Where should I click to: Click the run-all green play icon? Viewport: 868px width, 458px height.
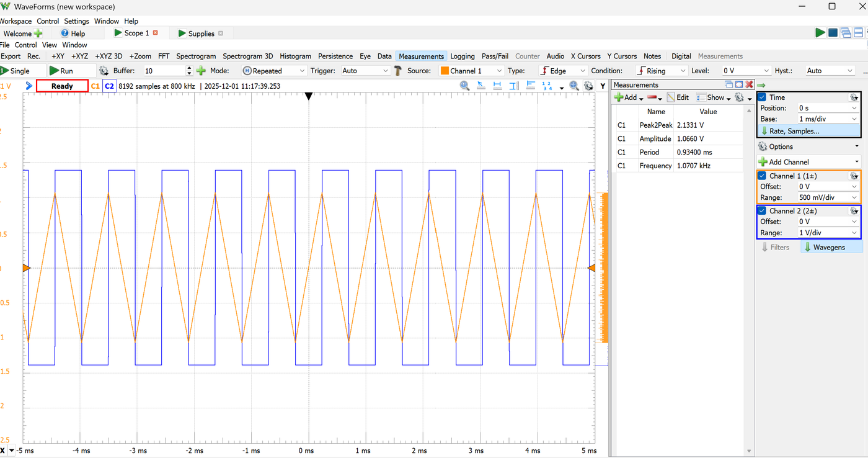pos(820,33)
